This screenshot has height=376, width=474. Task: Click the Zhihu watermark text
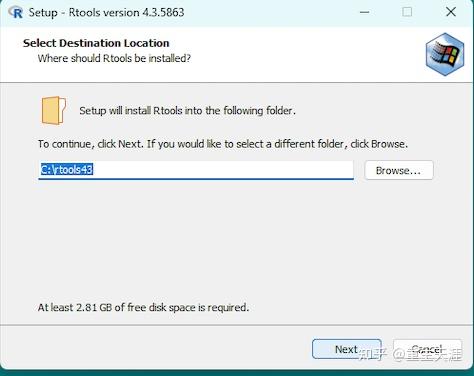(410, 355)
